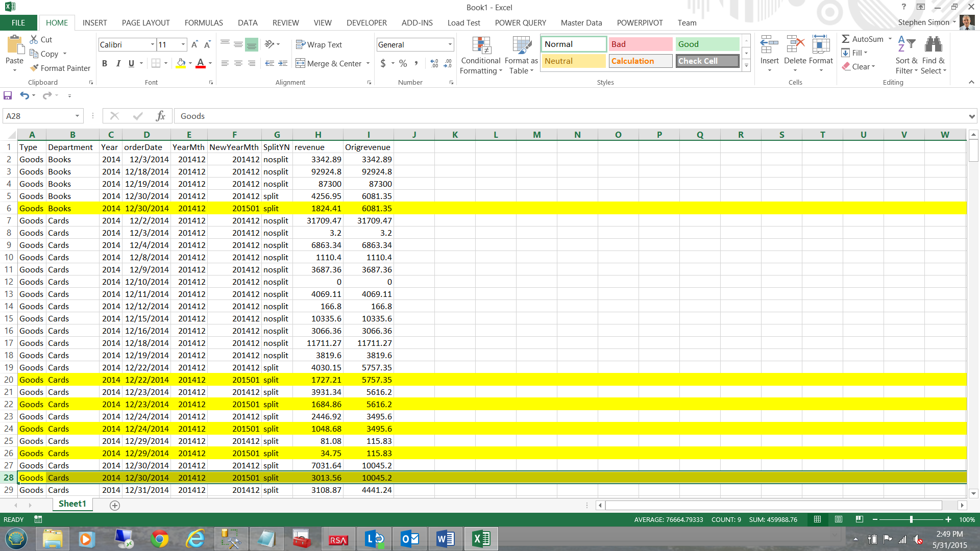980x551 pixels.
Task: Click the Format Painter brush icon
Action: tap(34, 68)
